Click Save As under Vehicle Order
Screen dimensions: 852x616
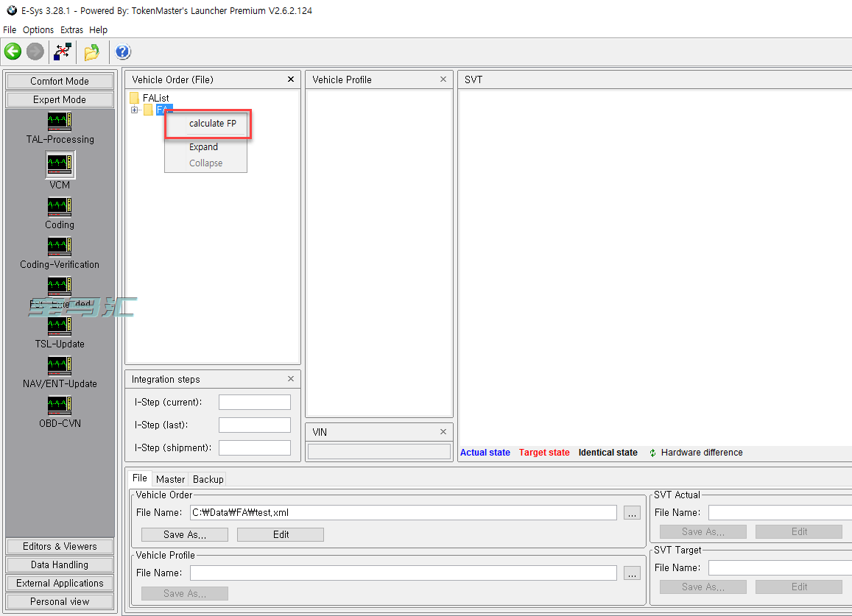185,534
